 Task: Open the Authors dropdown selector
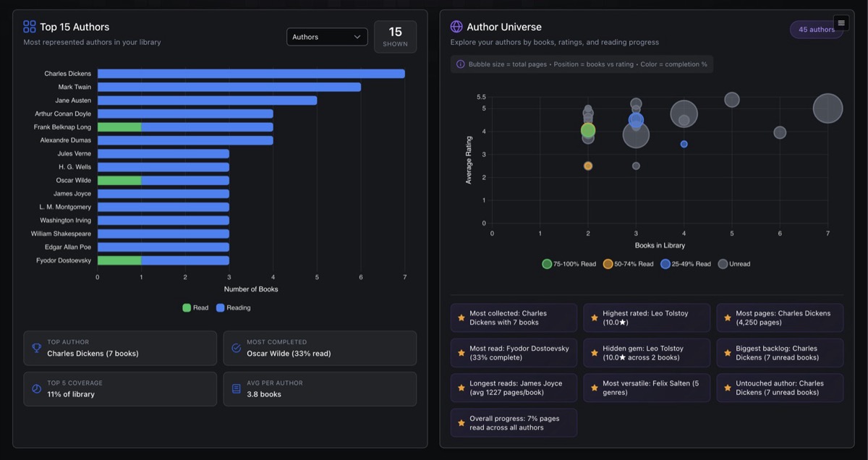tap(327, 37)
